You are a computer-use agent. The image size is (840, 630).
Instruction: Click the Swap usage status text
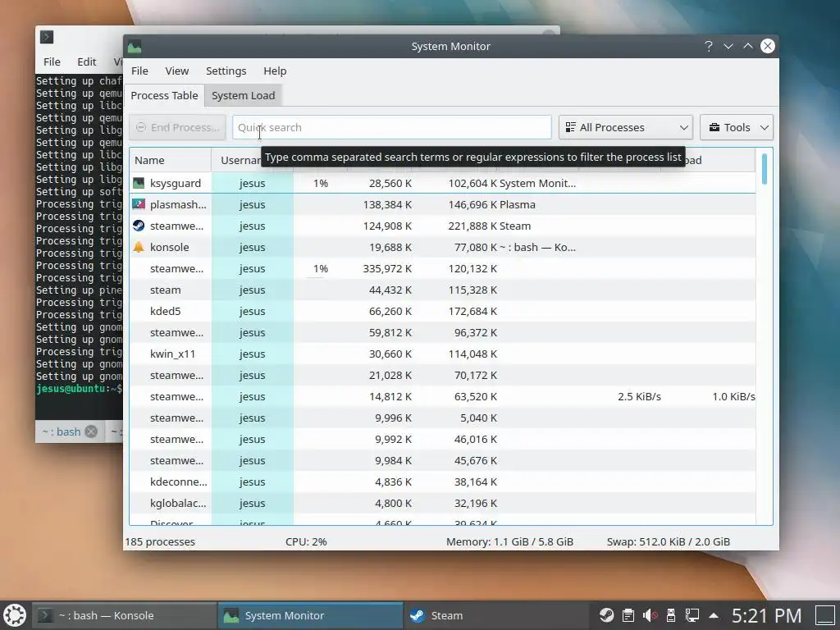click(669, 541)
